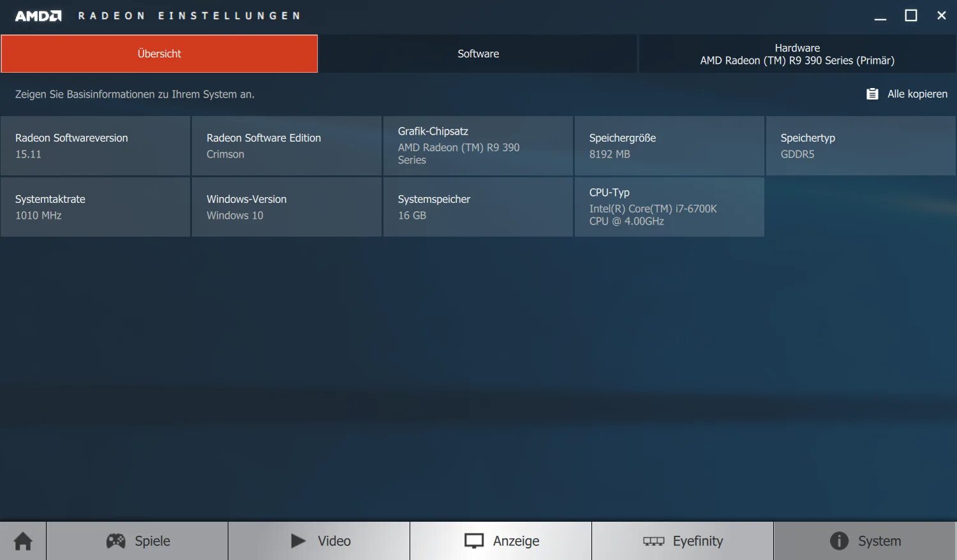Open the Eyefinity section label

[698, 541]
